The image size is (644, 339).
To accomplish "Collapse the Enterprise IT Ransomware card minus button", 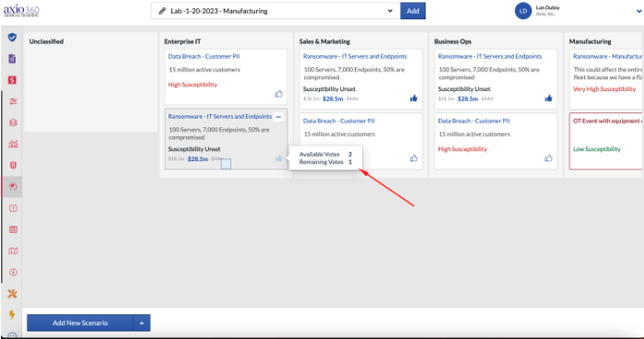I will click(278, 117).
